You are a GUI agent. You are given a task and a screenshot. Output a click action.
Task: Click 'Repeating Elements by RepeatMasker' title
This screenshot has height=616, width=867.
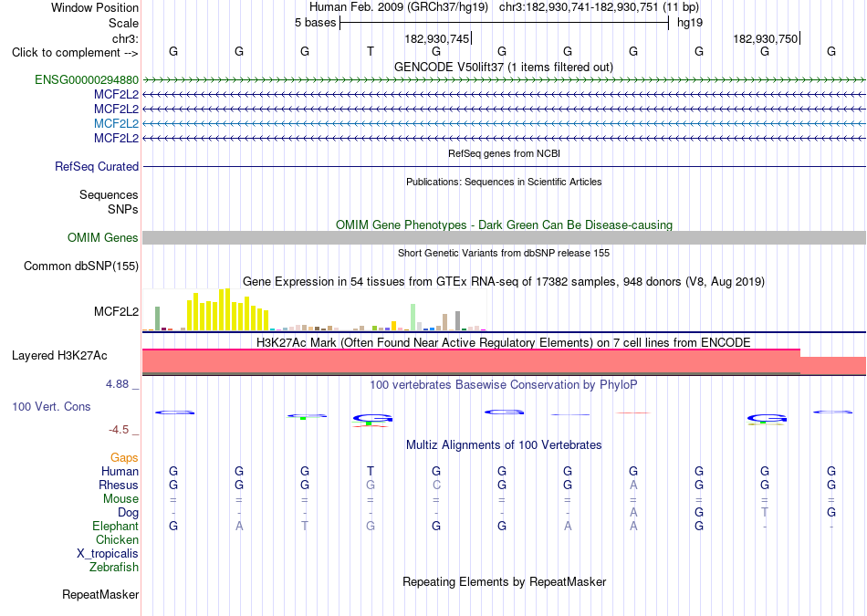coord(505,581)
